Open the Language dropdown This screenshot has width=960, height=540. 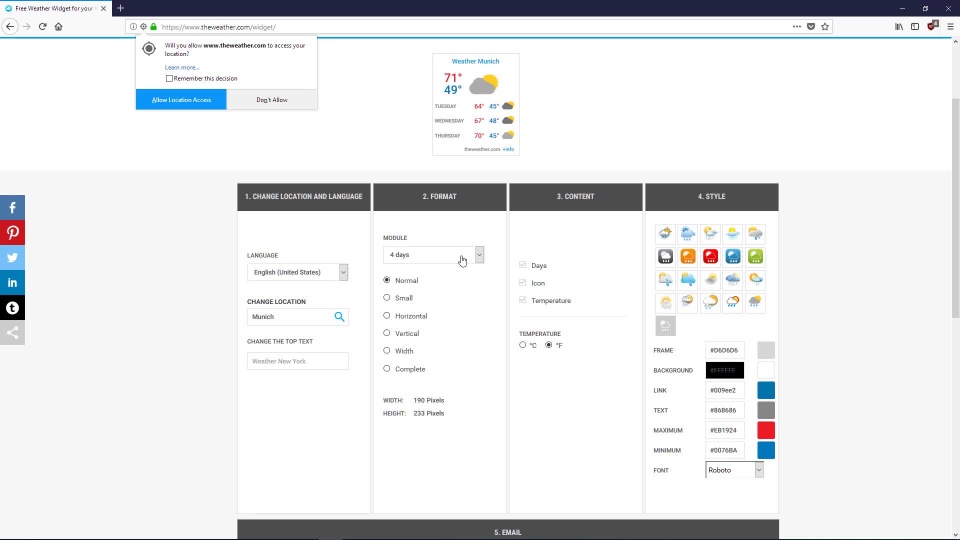pyautogui.click(x=298, y=272)
